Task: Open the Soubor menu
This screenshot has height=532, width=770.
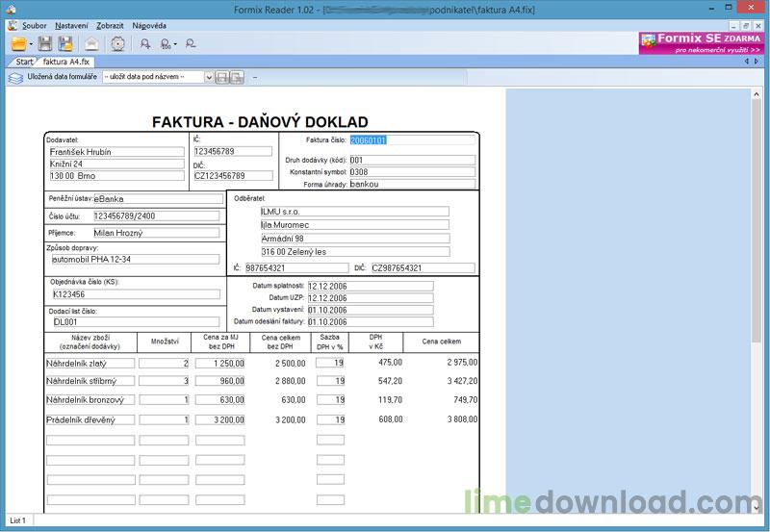Action: (x=34, y=26)
